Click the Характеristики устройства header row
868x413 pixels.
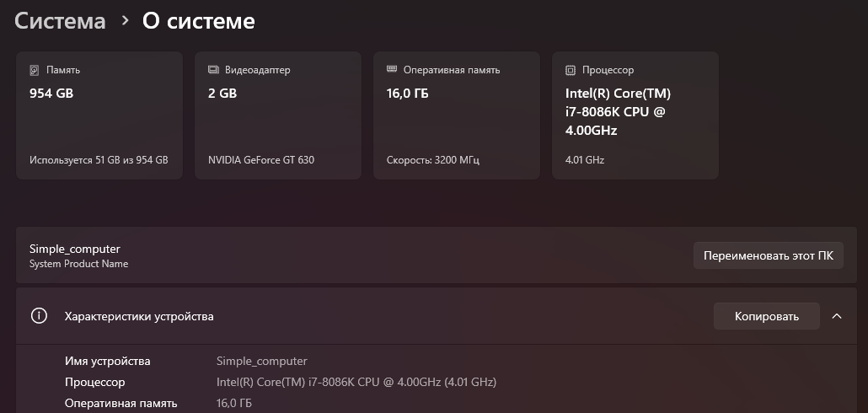437,316
